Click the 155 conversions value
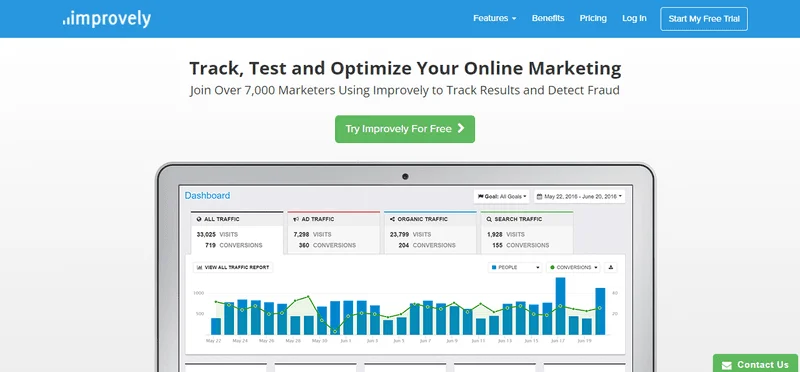 point(497,245)
